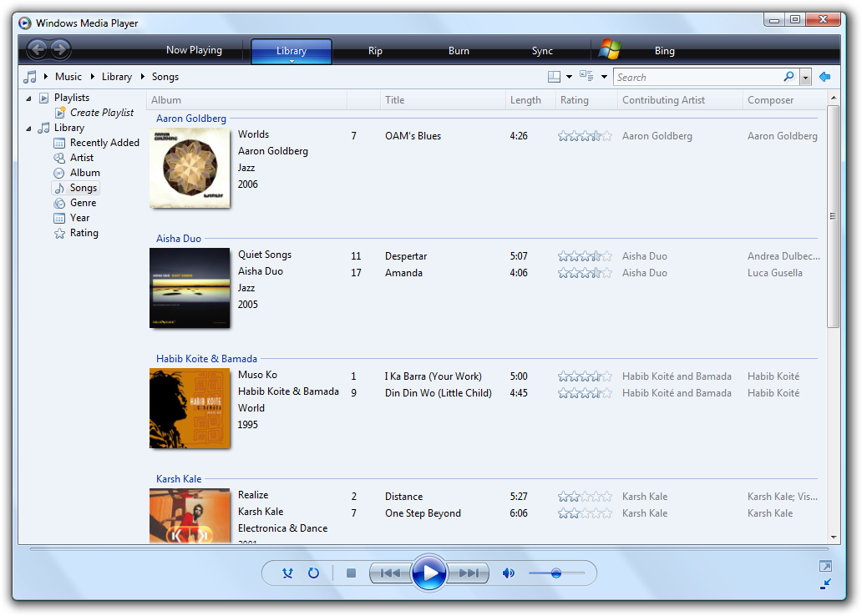This screenshot has height=616, width=862.
Task: Click the Worlds album cover thumbnail
Action: pyautogui.click(x=190, y=168)
